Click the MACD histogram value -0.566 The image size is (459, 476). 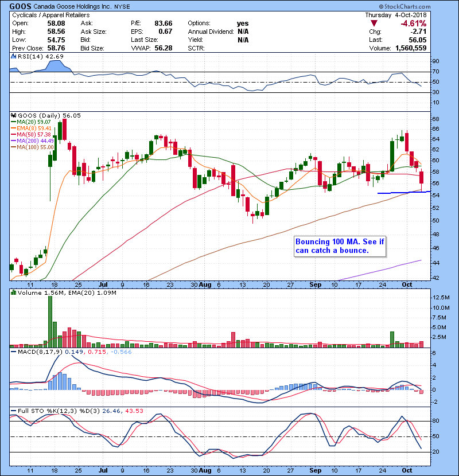121,352
